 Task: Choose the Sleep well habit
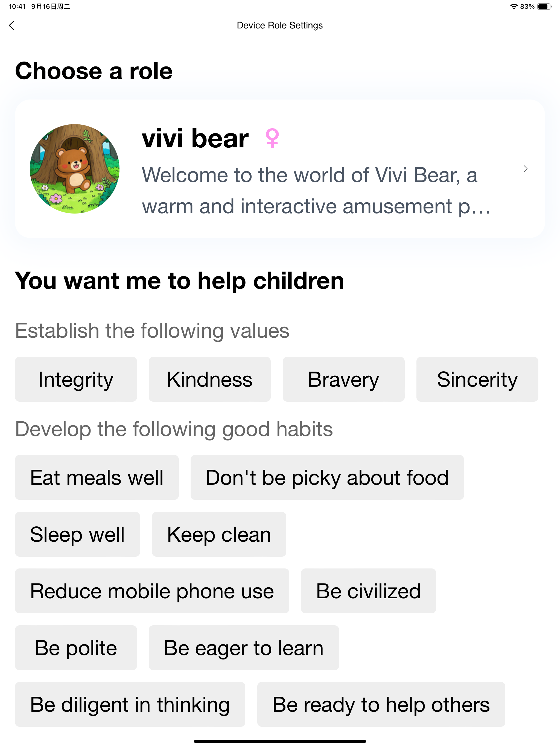point(77,534)
